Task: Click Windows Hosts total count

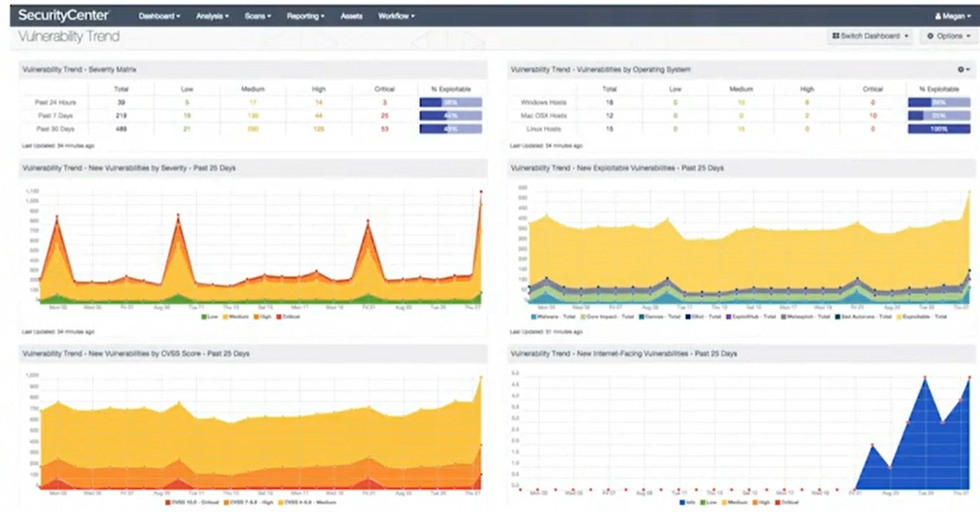Action: pos(610,103)
